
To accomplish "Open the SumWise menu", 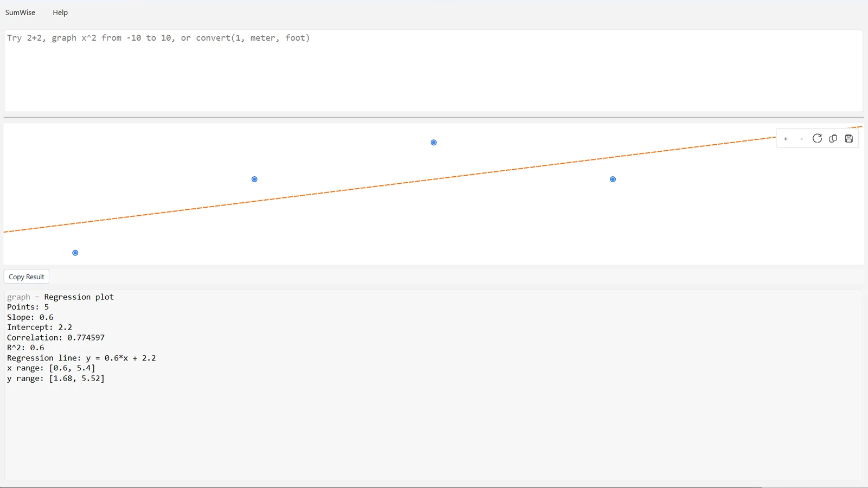I will [20, 12].
